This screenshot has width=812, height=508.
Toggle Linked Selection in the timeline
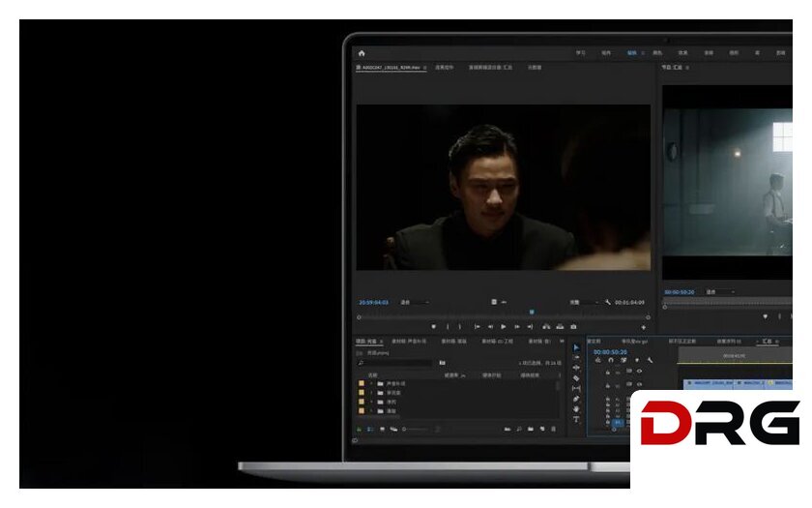[623, 360]
